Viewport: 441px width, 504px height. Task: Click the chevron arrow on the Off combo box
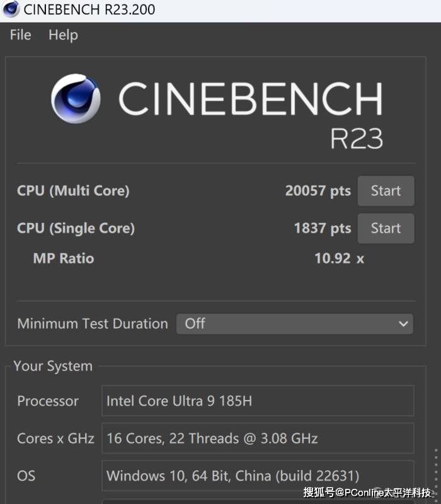pos(403,324)
